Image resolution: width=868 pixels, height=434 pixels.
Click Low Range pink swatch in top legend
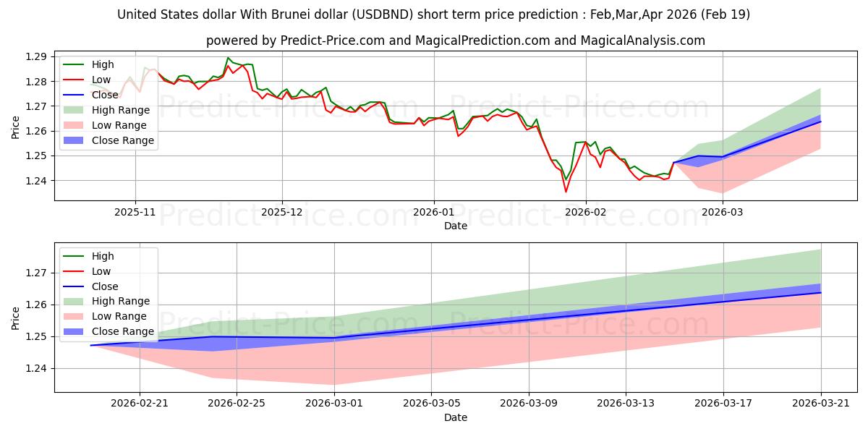(75, 125)
